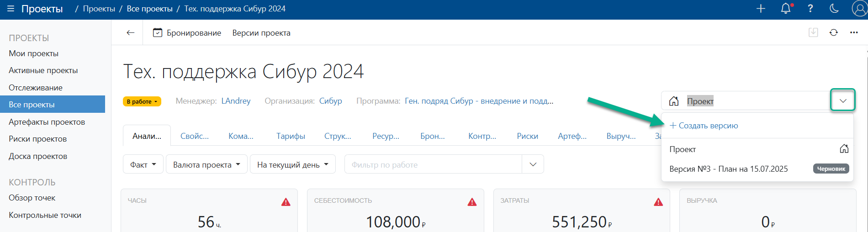Open the В работе status dropdown

pyautogui.click(x=142, y=101)
